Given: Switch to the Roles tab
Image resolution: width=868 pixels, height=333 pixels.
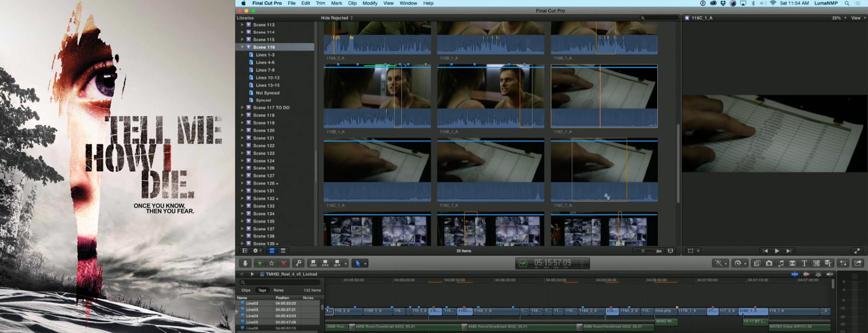Looking at the screenshot, I should pos(278,290).
